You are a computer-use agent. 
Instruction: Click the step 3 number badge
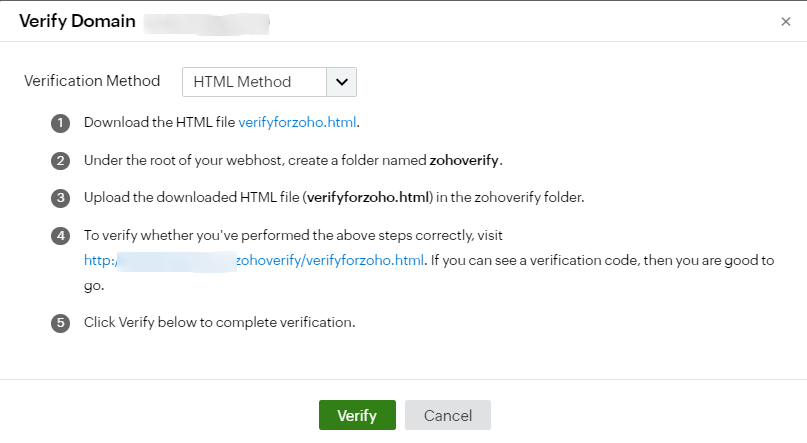tap(61, 197)
